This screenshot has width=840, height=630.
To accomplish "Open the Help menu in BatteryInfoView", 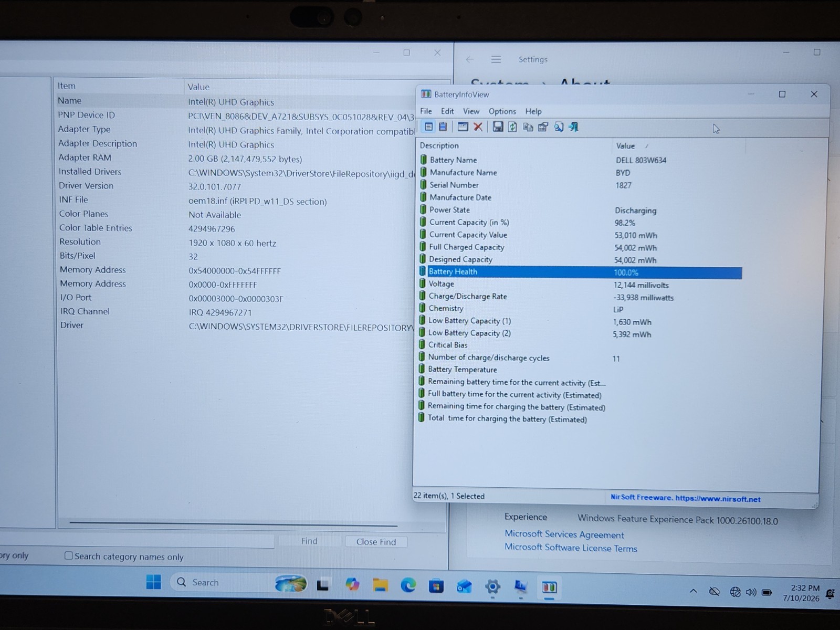I will tap(533, 111).
